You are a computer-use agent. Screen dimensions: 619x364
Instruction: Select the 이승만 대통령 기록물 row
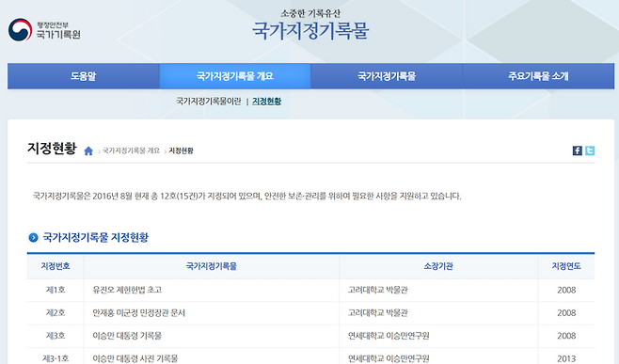pyautogui.click(x=310, y=336)
